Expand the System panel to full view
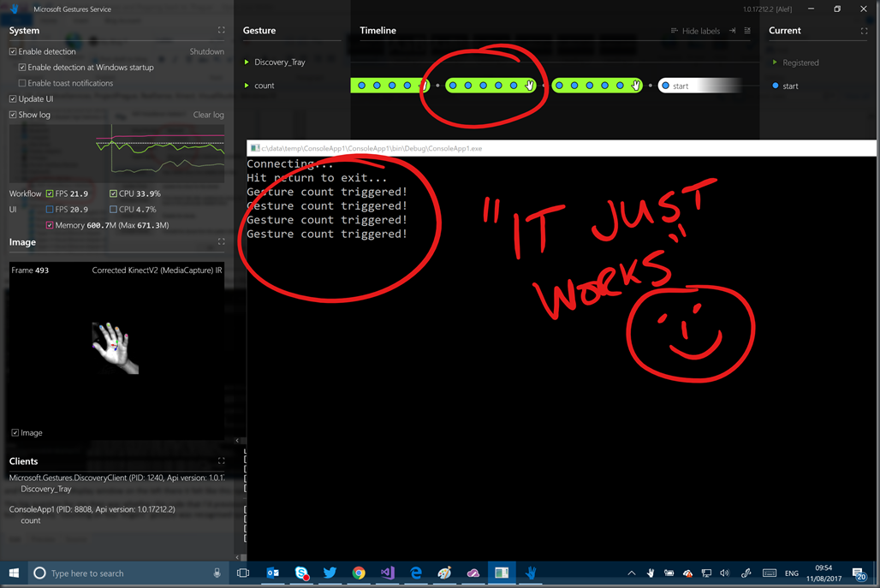This screenshot has width=880, height=588. coord(221,30)
